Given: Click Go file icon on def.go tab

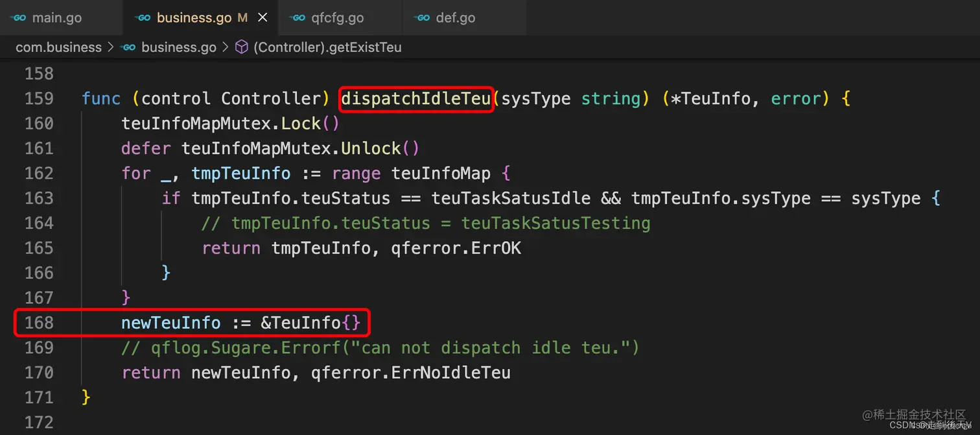Looking at the screenshot, I should point(422,18).
